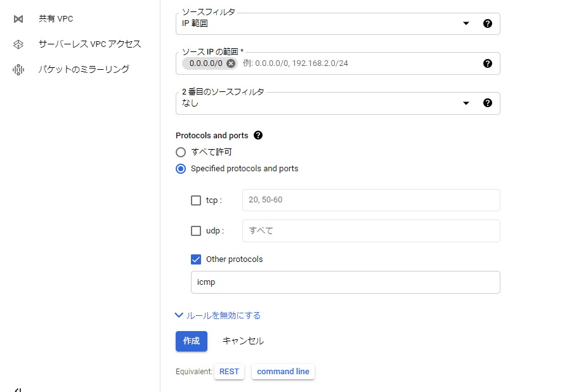Open the ソースフィルタ dropdown

pos(338,24)
